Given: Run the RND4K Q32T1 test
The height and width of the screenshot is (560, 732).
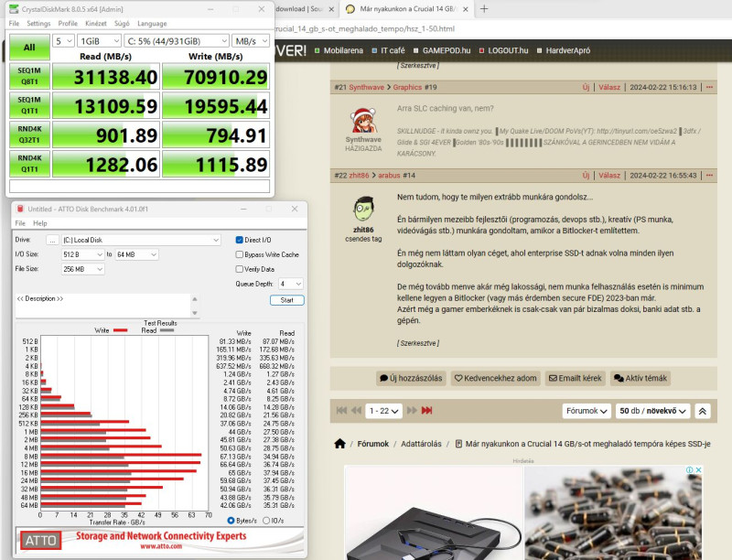Looking at the screenshot, I should pyautogui.click(x=29, y=135).
